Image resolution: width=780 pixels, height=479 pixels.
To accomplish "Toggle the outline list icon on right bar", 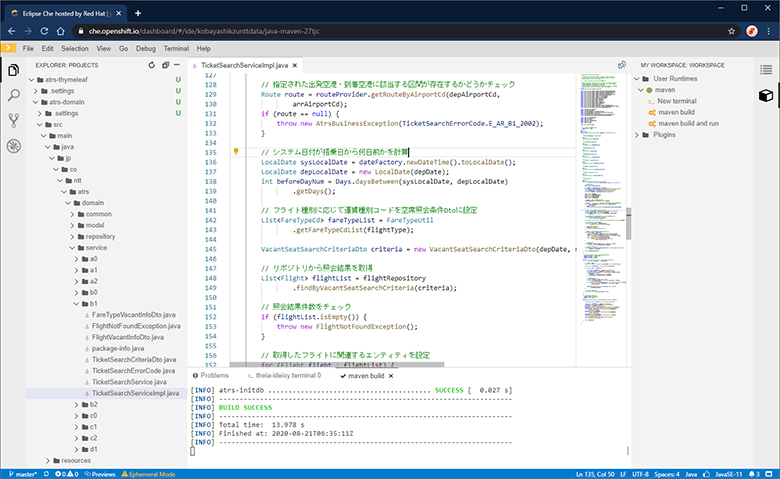I will tap(766, 70).
